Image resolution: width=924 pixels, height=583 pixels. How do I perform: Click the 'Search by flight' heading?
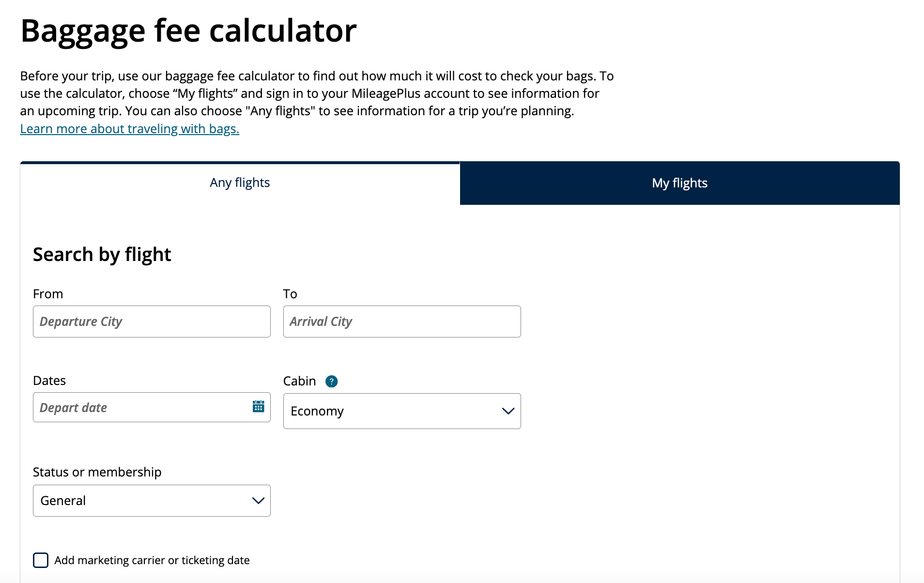pyautogui.click(x=102, y=255)
